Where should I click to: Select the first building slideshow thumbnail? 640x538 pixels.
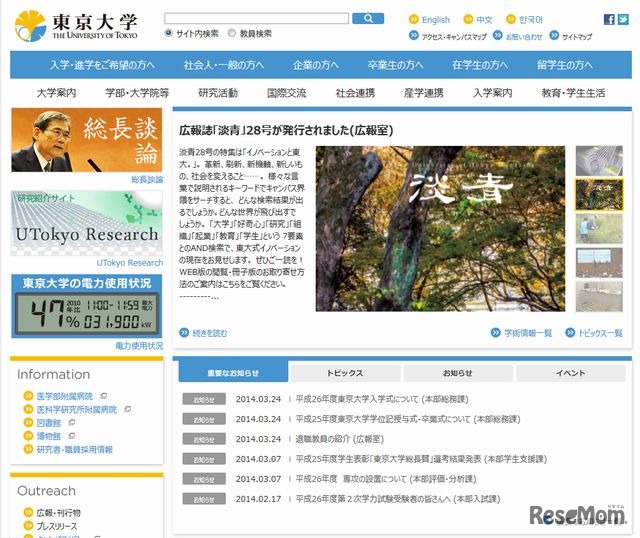[x=599, y=161]
